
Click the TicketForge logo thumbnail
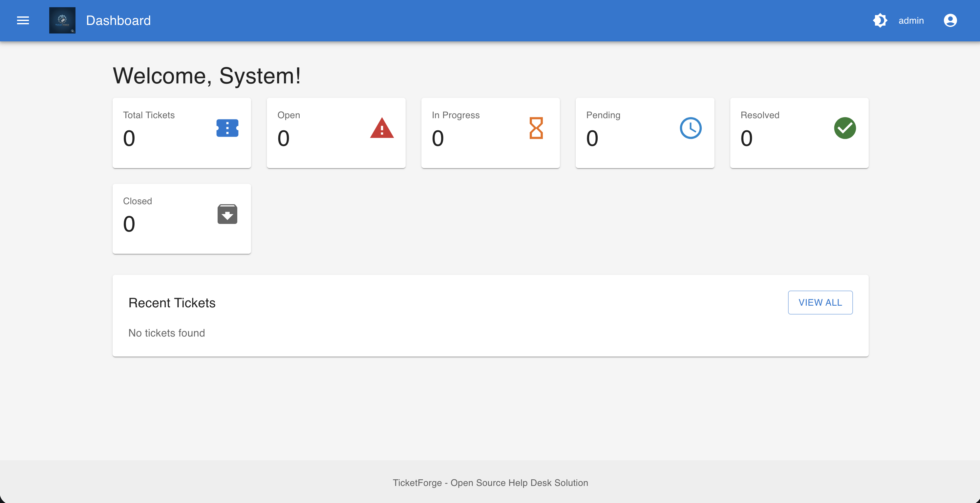[62, 21]
